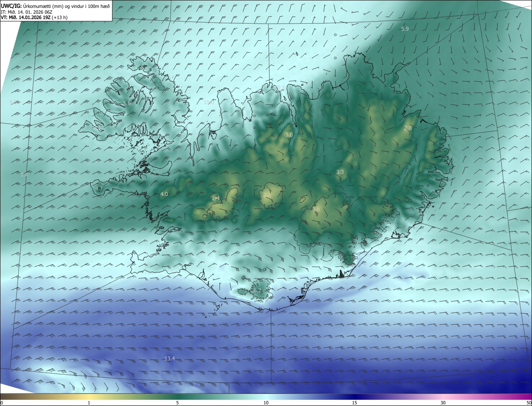Screen dimensions: 532x406
Task: Click the 3.0 value label on the map
Action: pos(289,135)
